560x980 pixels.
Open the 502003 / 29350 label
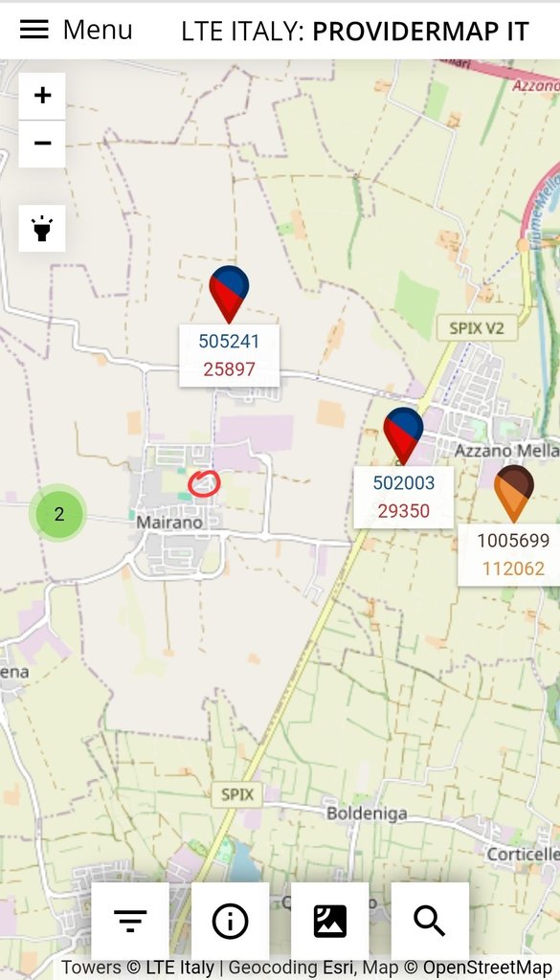(404, 497)
